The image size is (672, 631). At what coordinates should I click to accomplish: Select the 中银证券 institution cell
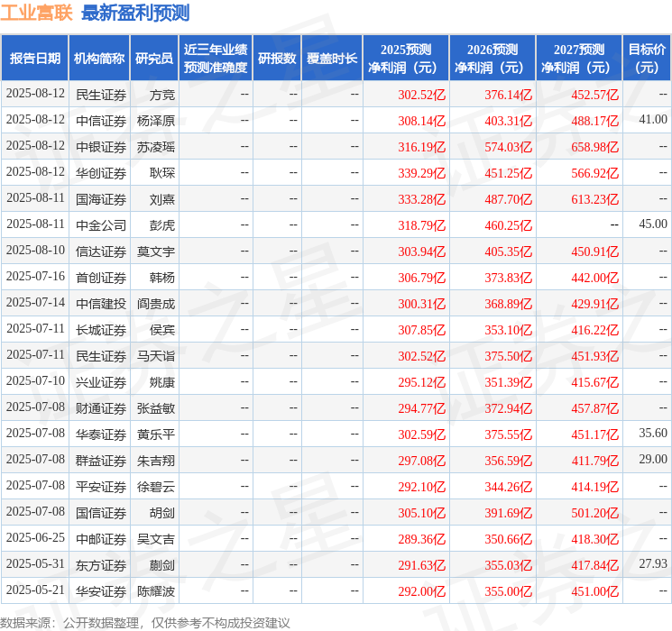(x=101, y=147)
